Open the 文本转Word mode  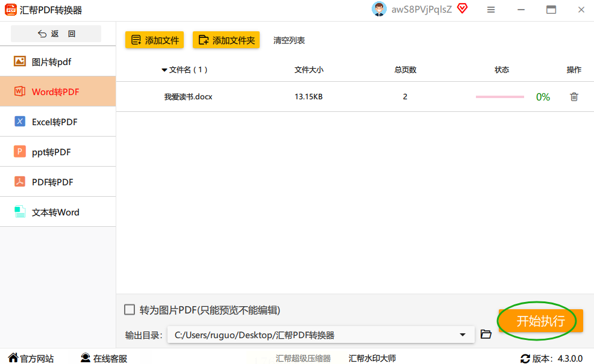(58, 212)
